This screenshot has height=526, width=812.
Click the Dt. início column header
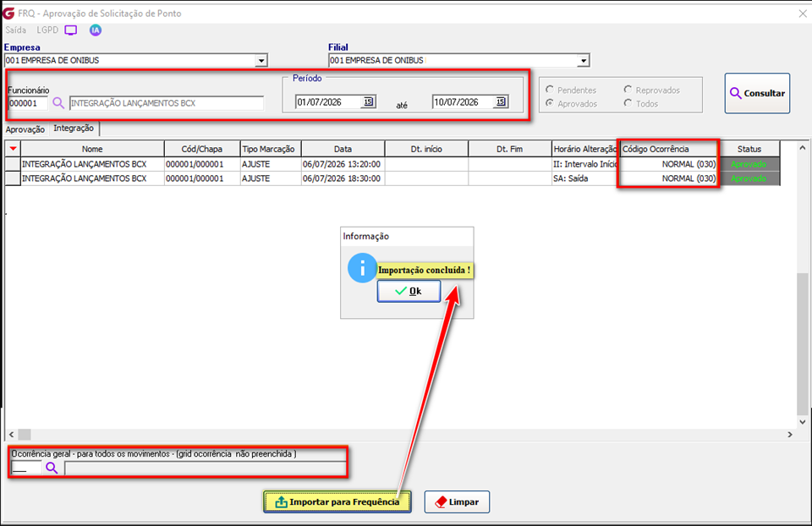[426, 149]
